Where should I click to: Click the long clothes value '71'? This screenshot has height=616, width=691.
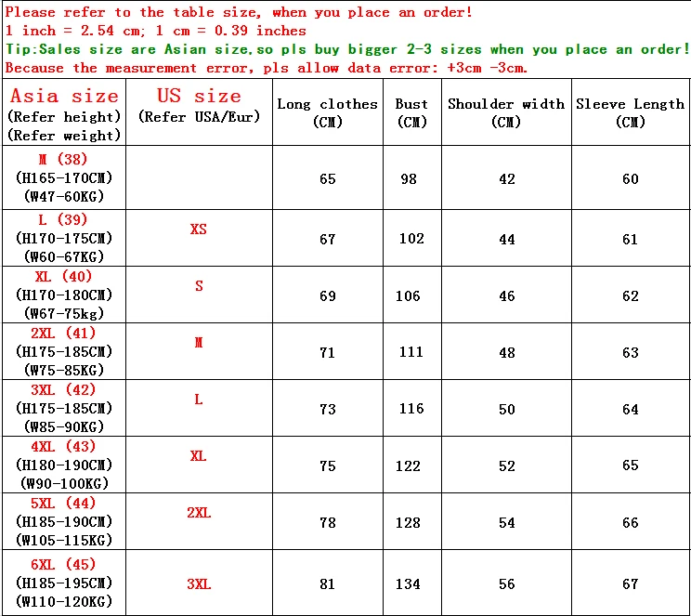(x=328, y=353)
